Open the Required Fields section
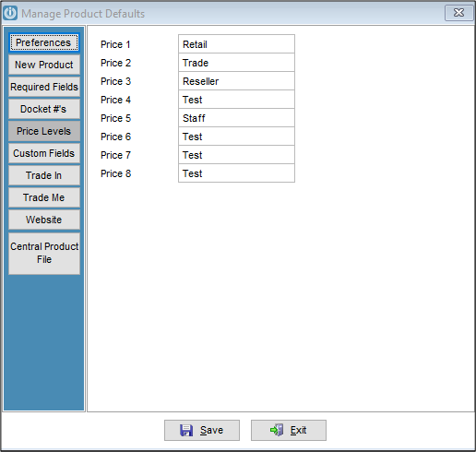Screen dimensions: 476x452 [x=44, y=87]
